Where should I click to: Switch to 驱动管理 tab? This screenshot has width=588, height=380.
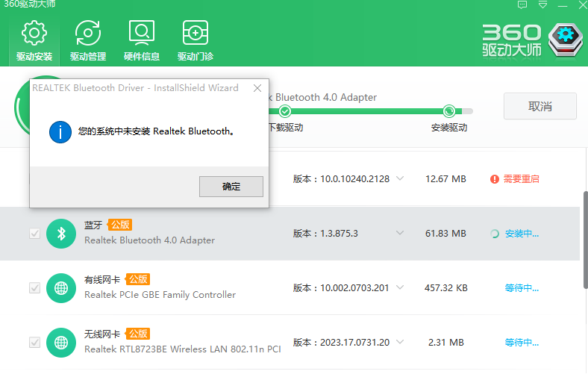pyautogui.click(x=88, y=41)
